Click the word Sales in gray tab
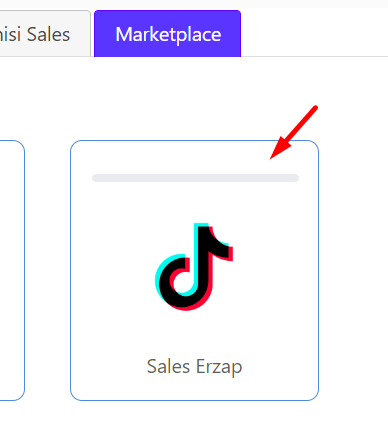The width and height of the screenshot is (388, 435). click(x=48, y=34)
